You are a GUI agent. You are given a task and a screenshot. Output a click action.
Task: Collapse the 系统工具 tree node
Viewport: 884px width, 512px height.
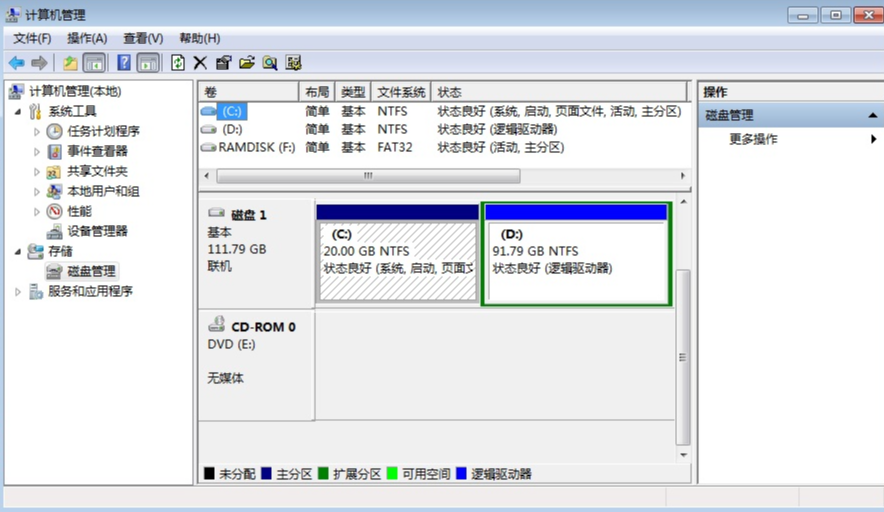click(x=18, y=111)
